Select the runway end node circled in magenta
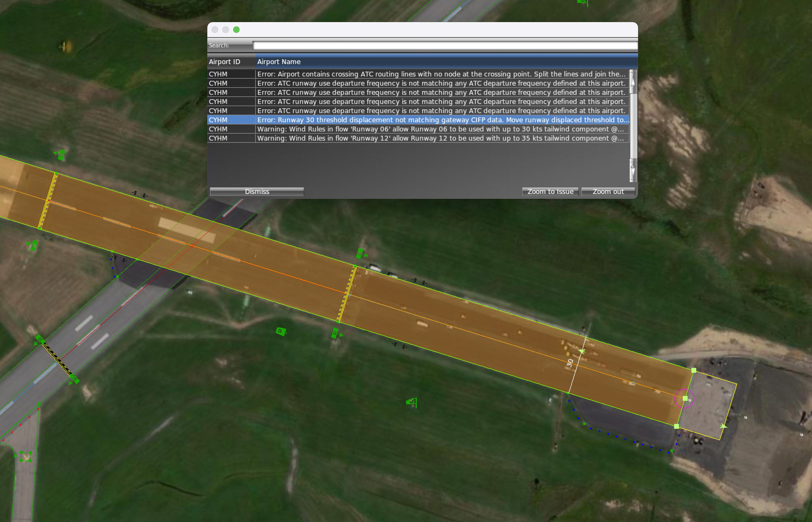Viewport: 812px width, 522px height. click(x=685, y=399)
